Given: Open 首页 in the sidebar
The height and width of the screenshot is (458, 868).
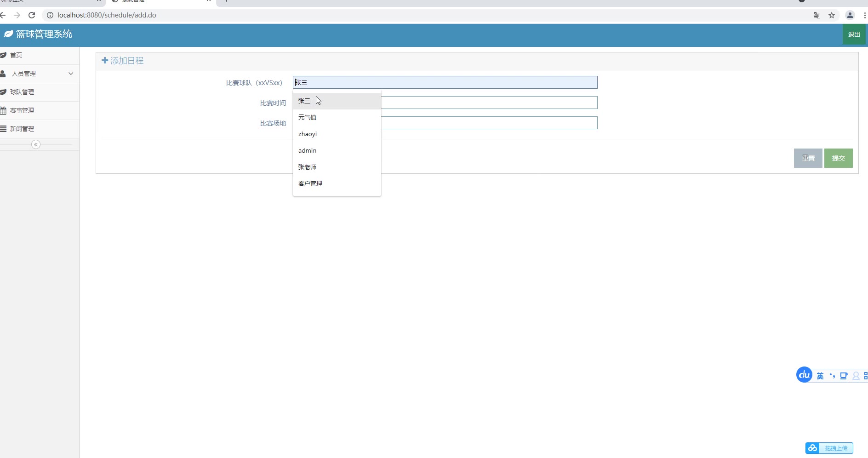Looking at the screenshot, I should click(40, 55).
